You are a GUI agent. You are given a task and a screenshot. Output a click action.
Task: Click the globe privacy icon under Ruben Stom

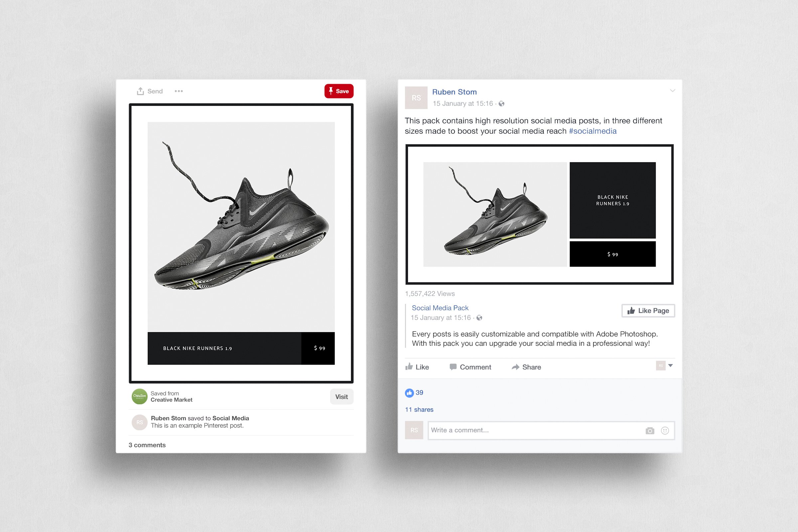[501, 104]
